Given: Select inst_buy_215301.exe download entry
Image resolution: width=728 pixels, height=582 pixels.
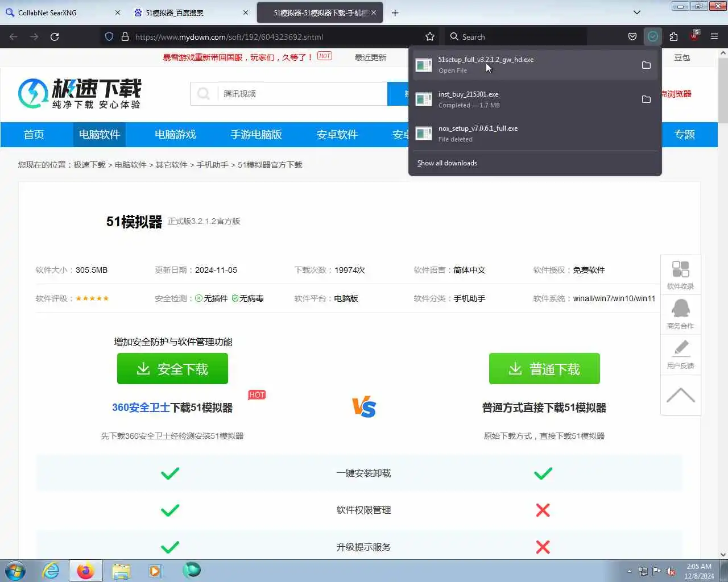Looking at the screenshot, I should 523,99.
